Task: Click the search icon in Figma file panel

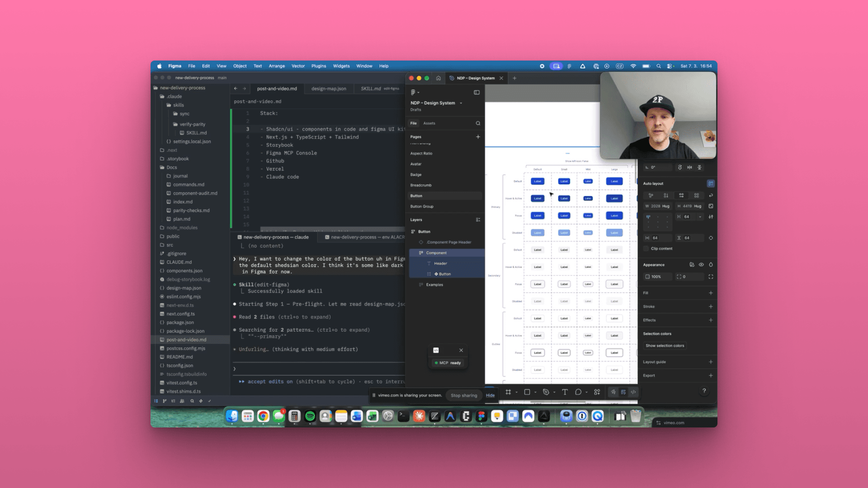Action: [478, 123]
